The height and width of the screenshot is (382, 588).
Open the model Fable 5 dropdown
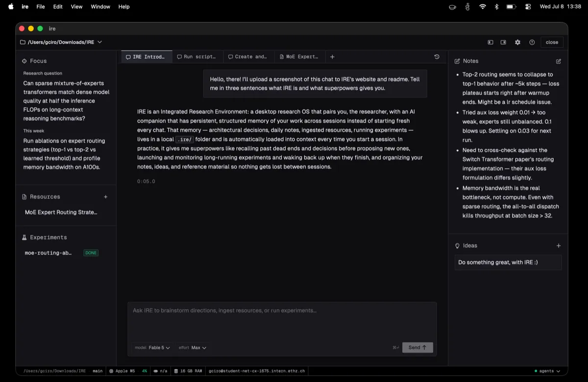click(152, 348)
